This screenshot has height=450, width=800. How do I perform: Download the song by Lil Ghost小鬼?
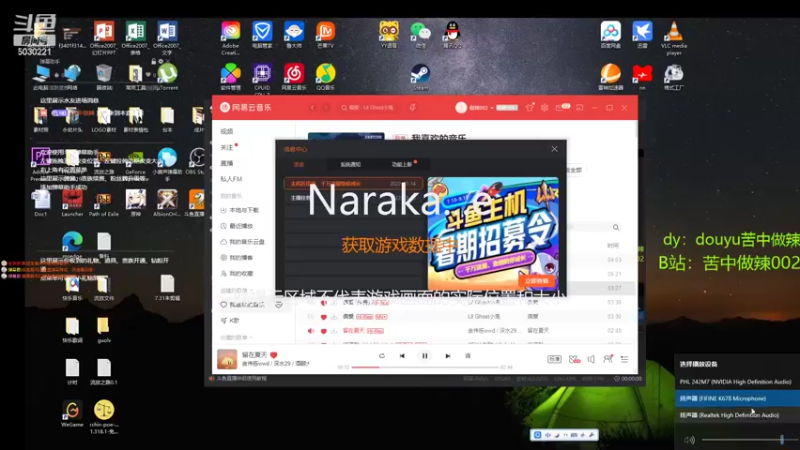[334, 317]
